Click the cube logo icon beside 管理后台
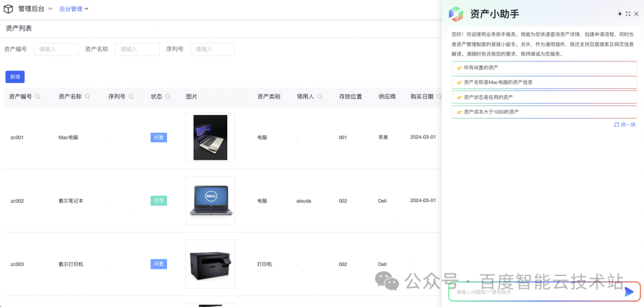 (x=8, y=8)
